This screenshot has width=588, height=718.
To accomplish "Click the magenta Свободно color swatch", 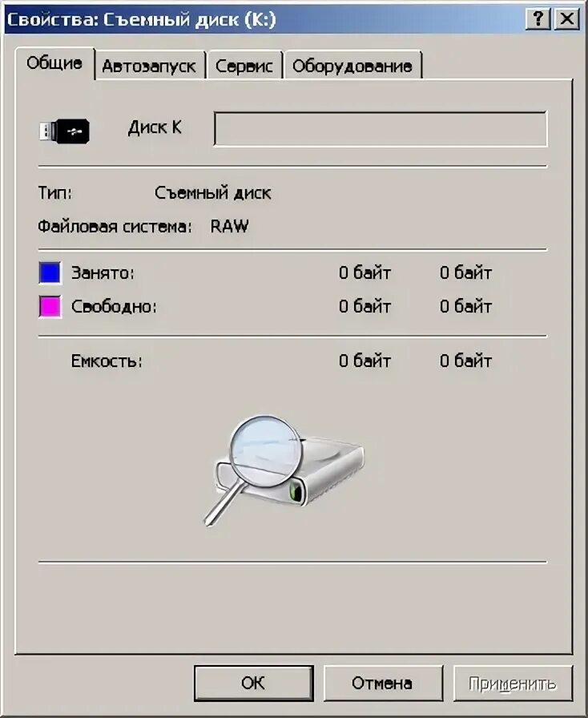I will 50,306.
